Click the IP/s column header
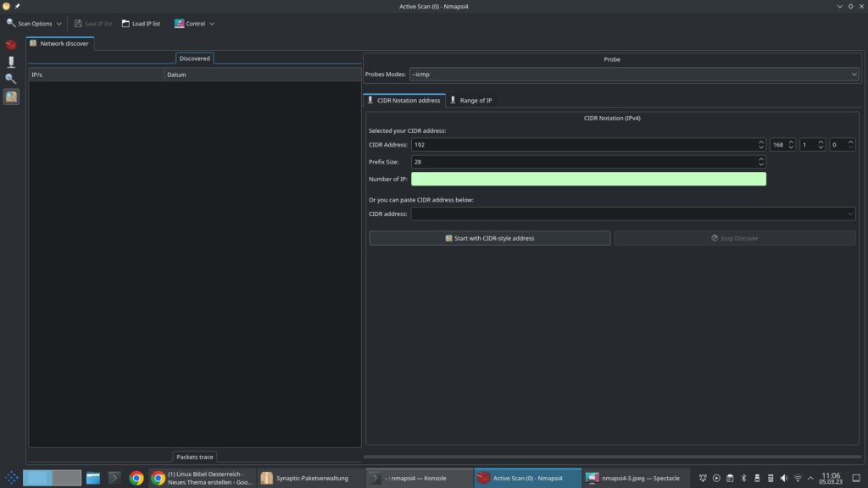 (97, 75)
